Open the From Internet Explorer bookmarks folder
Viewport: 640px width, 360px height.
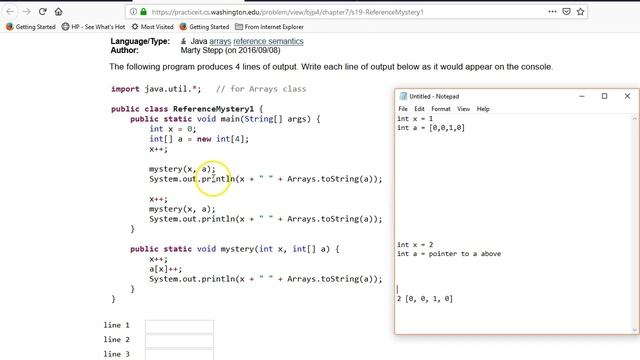(x=269, y=27)
